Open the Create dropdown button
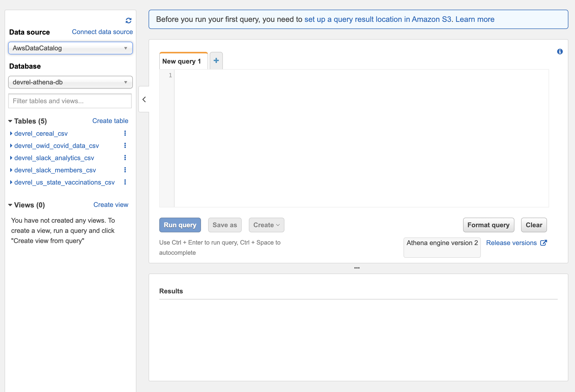The height and width of the screenshot is (392, 575). [266, 225]
